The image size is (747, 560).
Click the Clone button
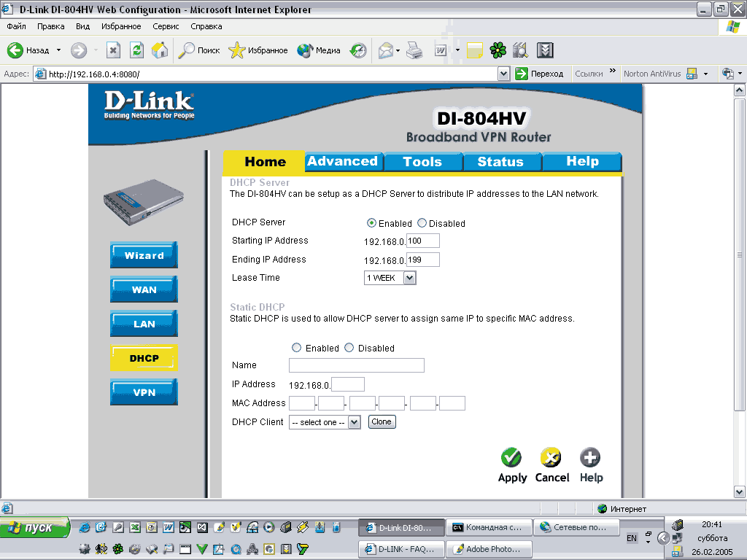click(382, 422)
